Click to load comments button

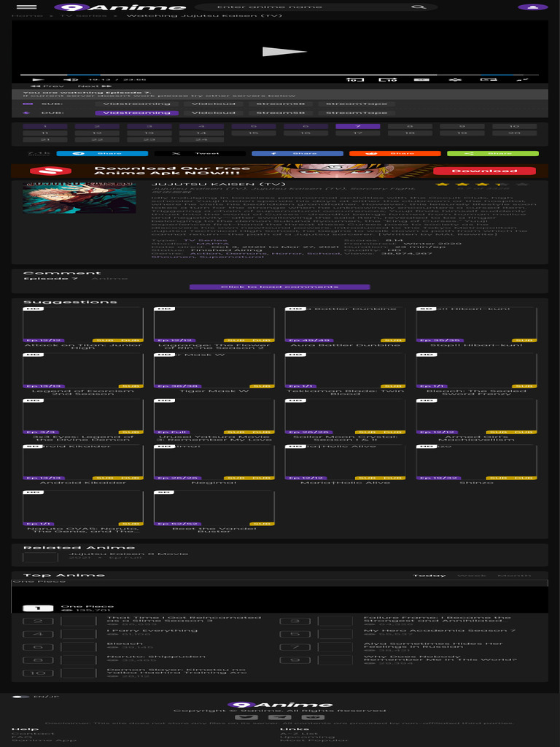(279, 287)
